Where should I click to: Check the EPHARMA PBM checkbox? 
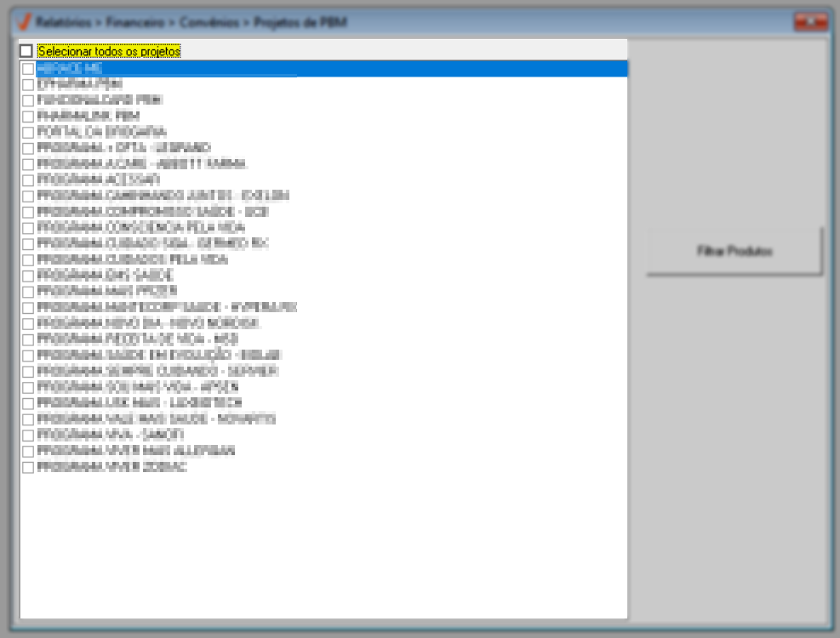[x=28, y=84]
